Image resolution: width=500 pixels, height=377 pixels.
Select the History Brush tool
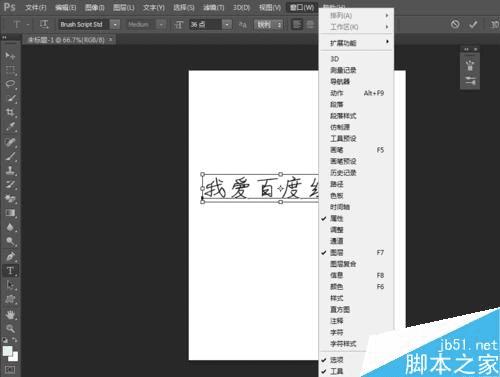[x=10, y=185]
